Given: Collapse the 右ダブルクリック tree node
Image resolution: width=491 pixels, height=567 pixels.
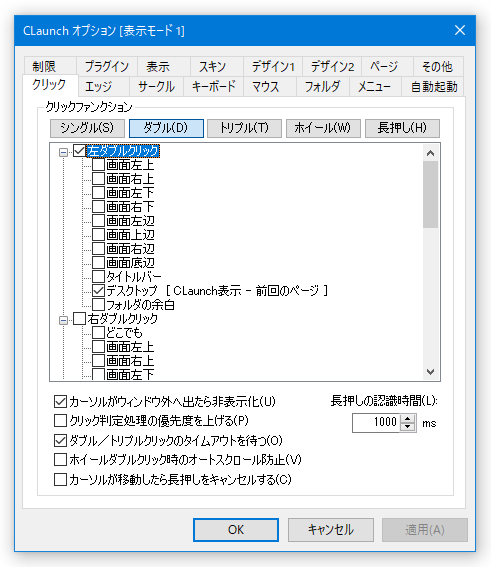Looking at the screenshot, I should [63, 320].
